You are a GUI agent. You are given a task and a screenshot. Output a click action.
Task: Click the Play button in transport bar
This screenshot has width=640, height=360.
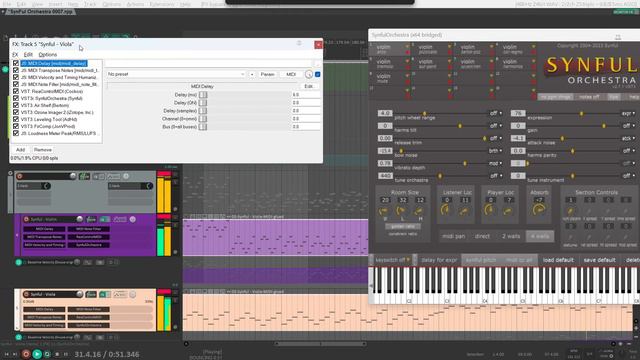tap(37, 354)
